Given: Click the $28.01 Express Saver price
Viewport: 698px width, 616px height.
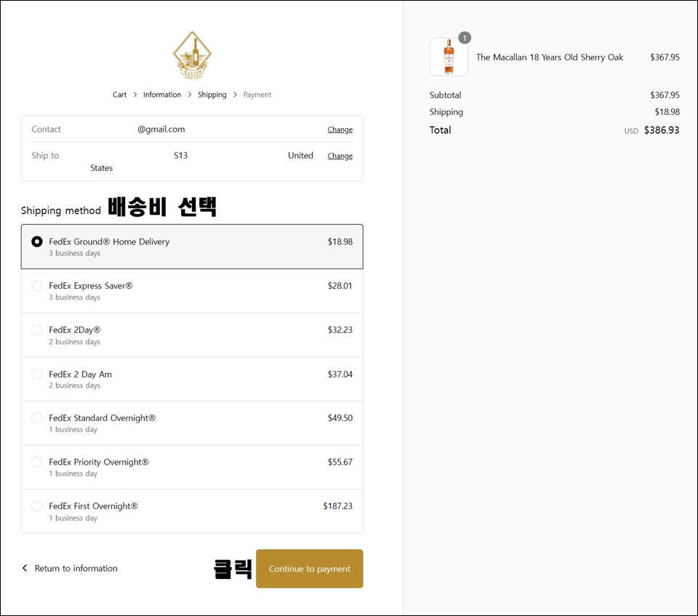Looking at the screenshot, I should 340,286.
